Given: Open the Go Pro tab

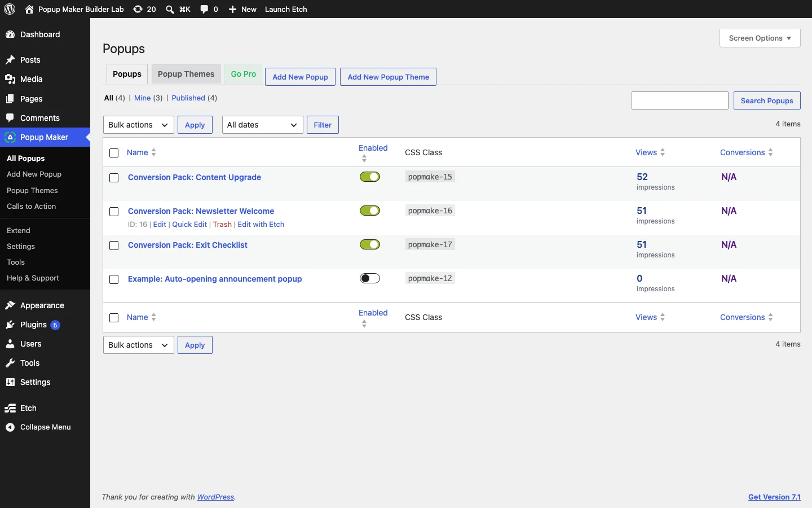Looking at the screenshot, I should [244, 74].
